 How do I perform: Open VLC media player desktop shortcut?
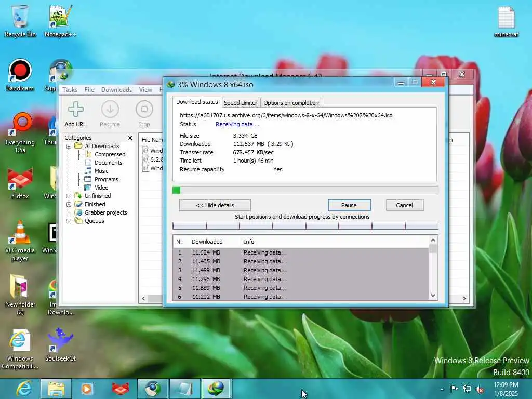tap(20, 241)
